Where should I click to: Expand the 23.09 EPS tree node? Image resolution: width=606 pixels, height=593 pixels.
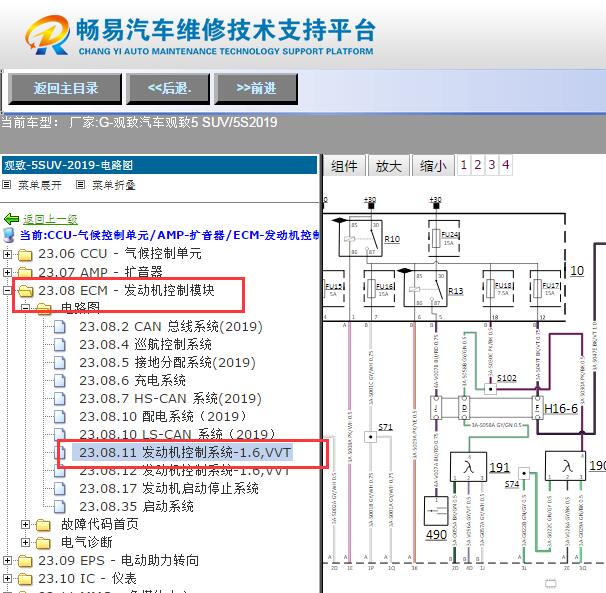[7, 561]
